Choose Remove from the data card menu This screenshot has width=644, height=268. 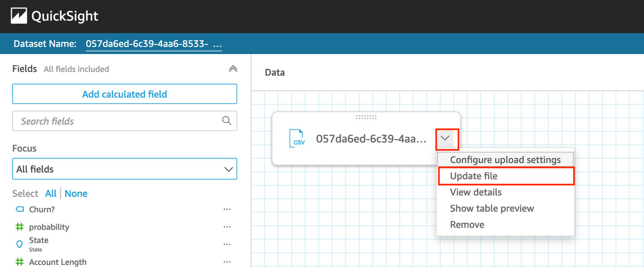506,224
